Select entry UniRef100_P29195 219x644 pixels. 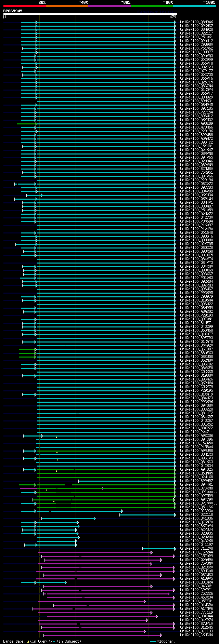[x=196, y=391]
